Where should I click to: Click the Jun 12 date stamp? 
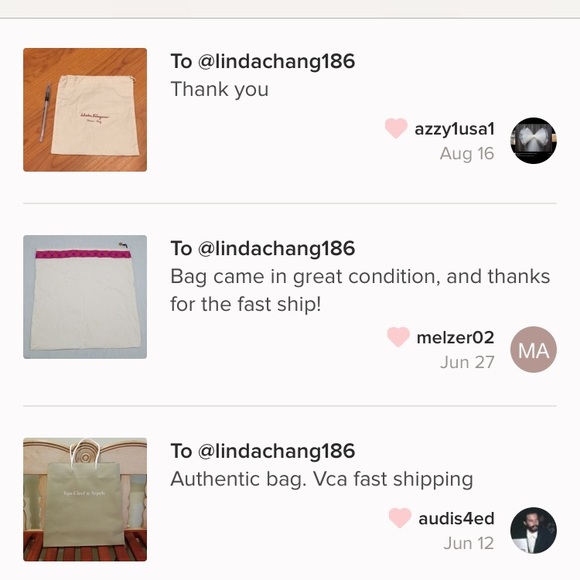[x=469, y=543]
